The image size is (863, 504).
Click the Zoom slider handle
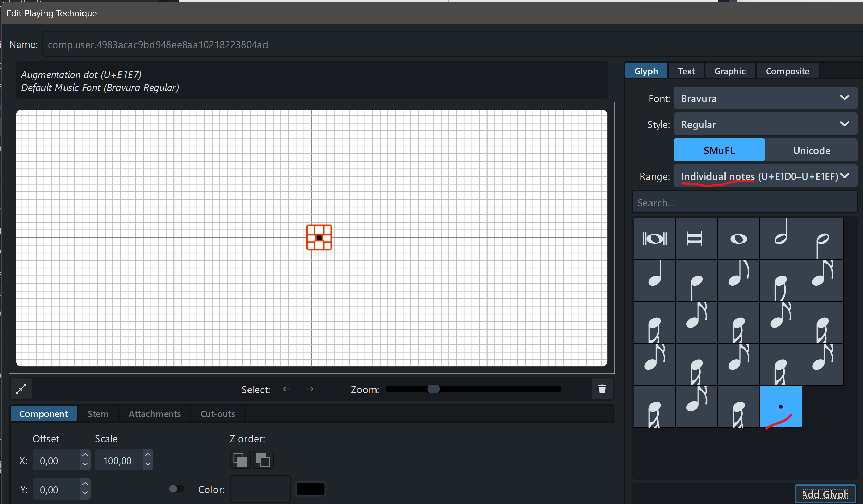[433, 389]
